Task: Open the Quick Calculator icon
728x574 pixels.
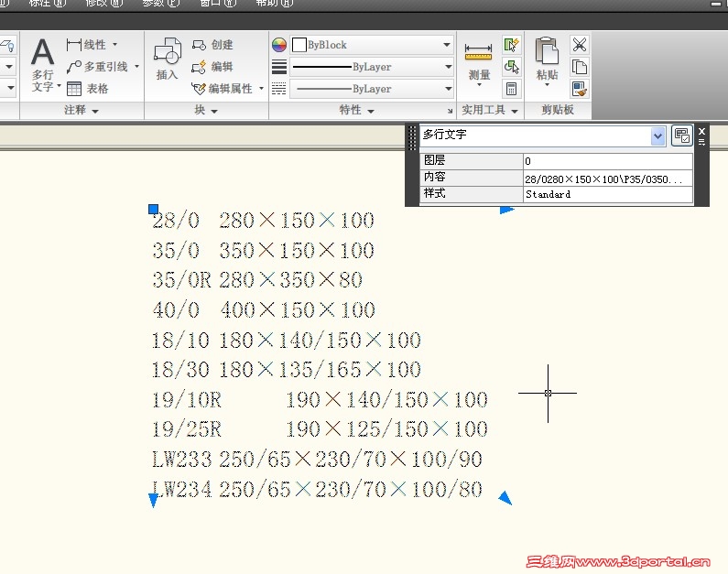Action: pos(511,89)
